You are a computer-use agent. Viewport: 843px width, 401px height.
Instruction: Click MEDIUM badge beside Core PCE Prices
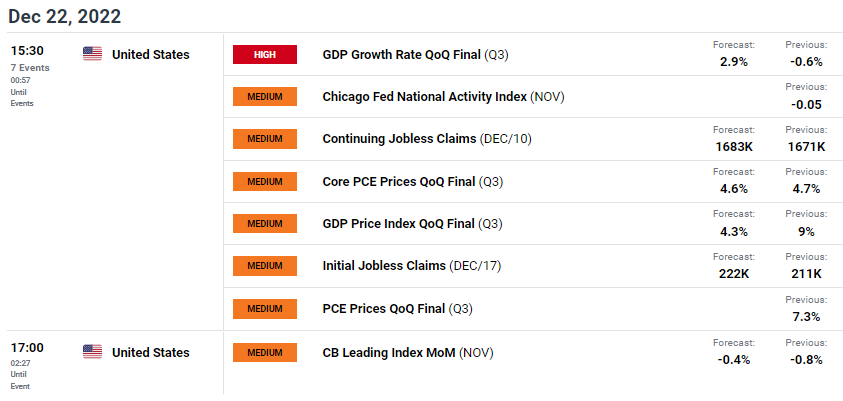pyautogui.click(x=264, y=182)
